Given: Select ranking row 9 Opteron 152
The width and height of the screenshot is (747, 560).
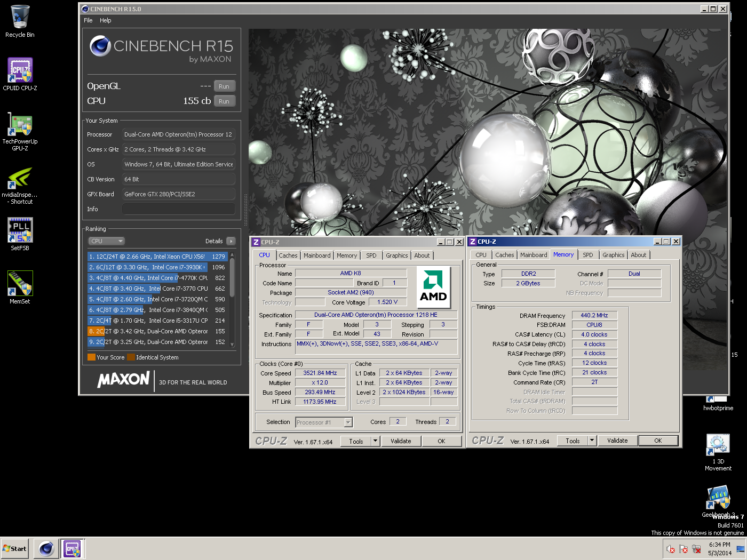Looking at the screenshot, I should [x=157, y=342].
